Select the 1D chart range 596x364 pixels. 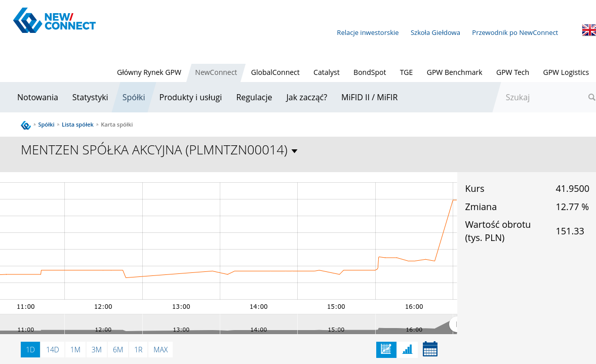point(30,350)
